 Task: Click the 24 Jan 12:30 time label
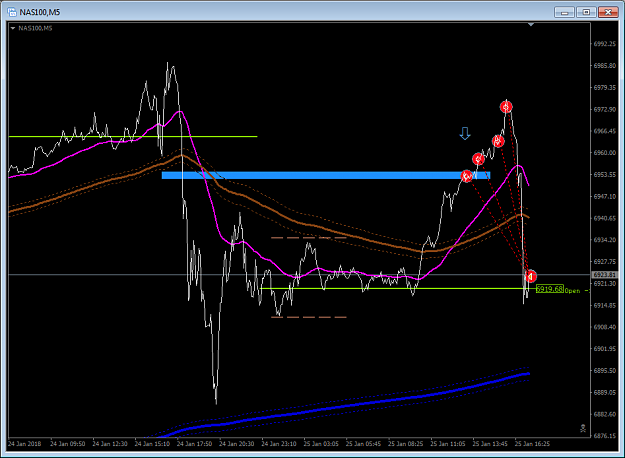pos(110,444)
